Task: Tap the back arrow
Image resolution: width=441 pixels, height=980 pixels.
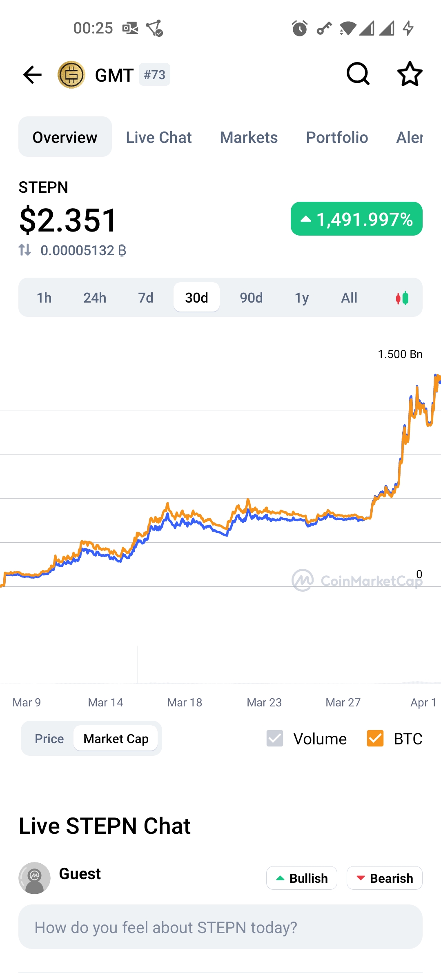Action: click(x=33, y=75)
